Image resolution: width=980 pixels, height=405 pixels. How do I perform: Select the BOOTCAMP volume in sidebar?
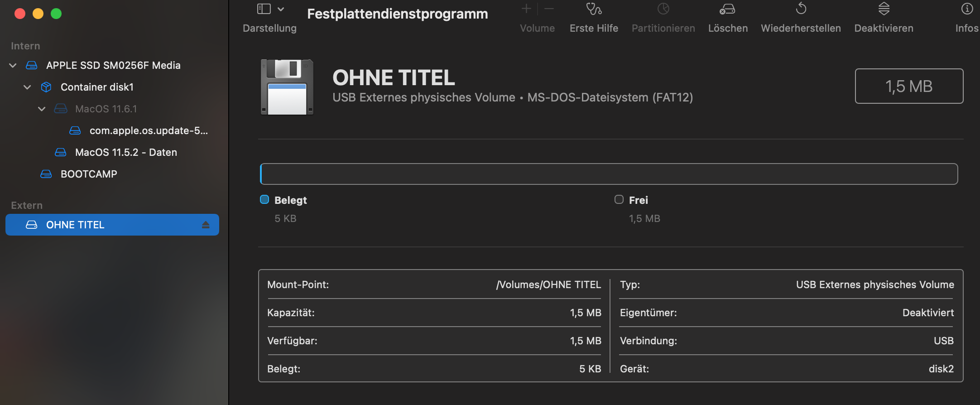pos(89,174)
